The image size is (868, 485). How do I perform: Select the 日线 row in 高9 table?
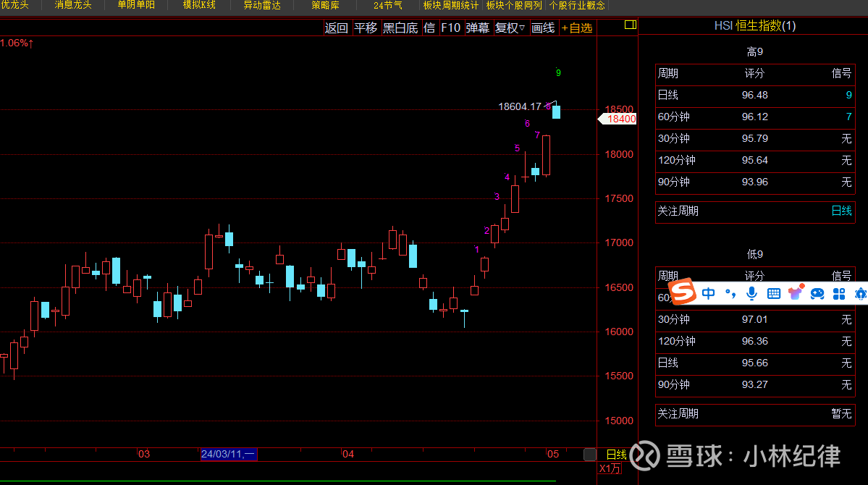pos(754,96)
